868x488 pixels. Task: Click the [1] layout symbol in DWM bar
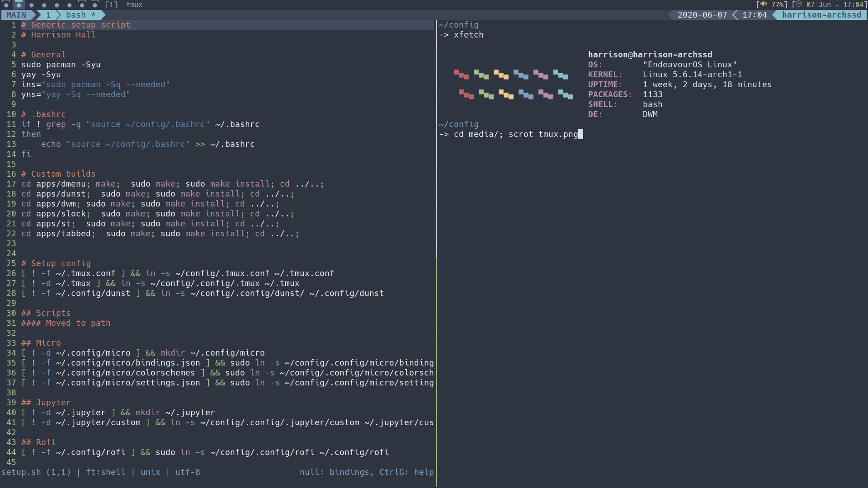[111, 5]
